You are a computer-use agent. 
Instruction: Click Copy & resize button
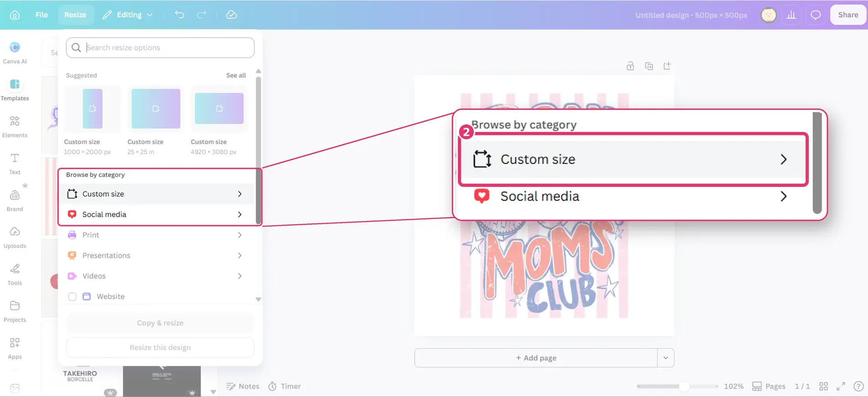tap(160, 323)
